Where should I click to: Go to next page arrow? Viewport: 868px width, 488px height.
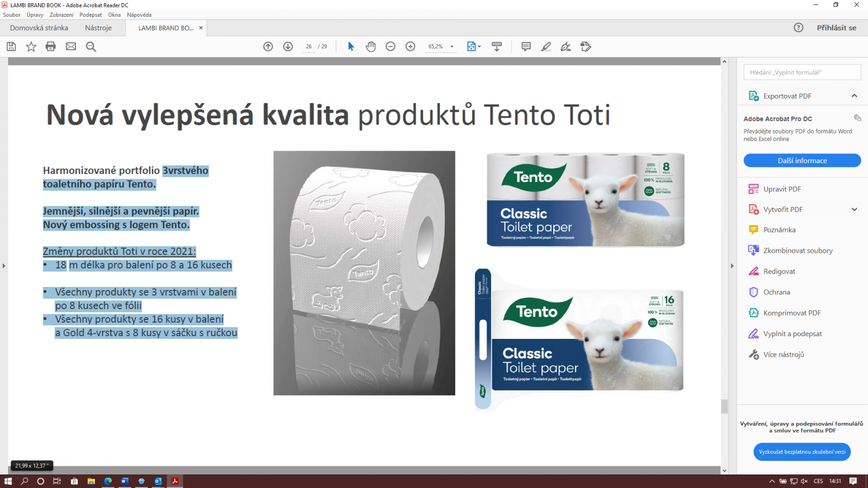[288, 47]
